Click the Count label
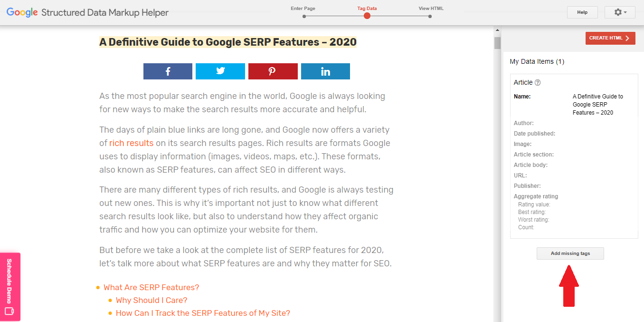644x322 pixels. click(526, 227)
